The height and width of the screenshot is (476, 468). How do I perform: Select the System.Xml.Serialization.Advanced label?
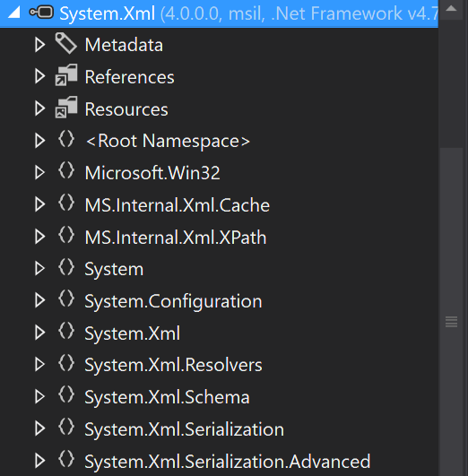(x=228, y=462)
